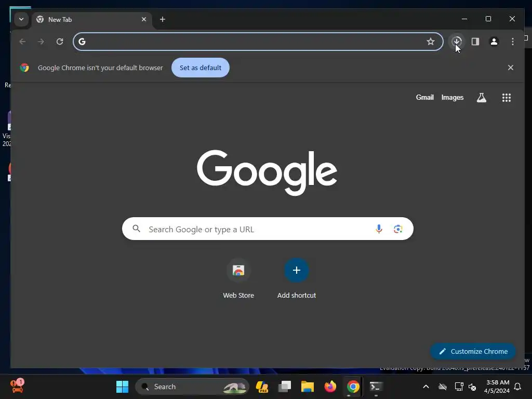Open Google Lens image search icon
This screenshot has height=399, width=532.
coord(398,229)
